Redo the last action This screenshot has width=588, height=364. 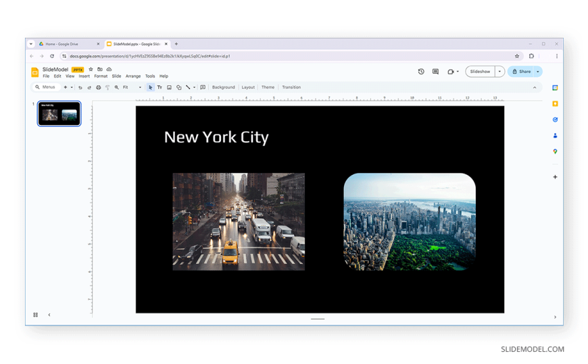click(x=89, y=87)
